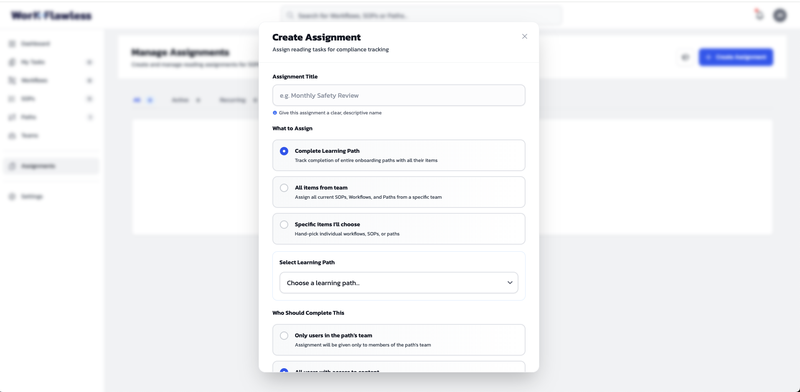
Task: Click the What to Assign heading
Action: [292, 128]
